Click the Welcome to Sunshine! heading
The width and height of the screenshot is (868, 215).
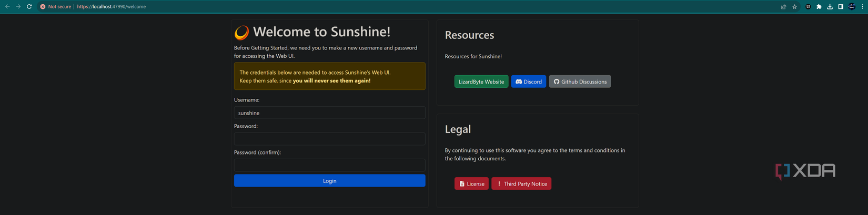tap(321, 32)
